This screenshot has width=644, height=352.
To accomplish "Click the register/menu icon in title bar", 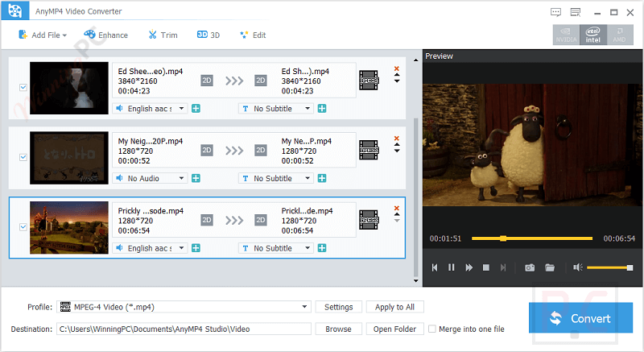I will pos(576,12).
